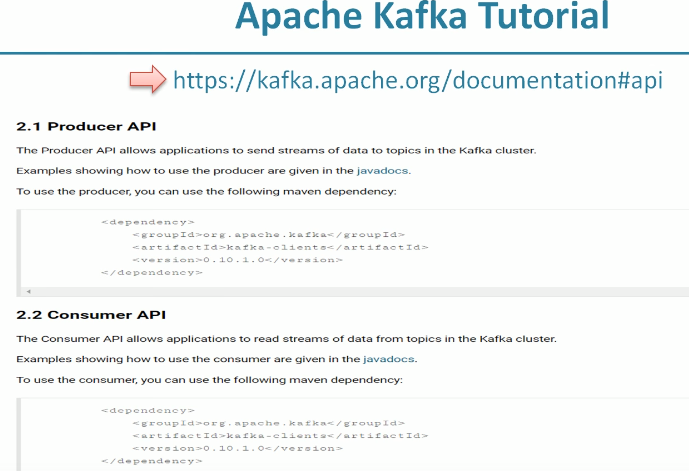Click the artifactId kafka-clients line in producer code
689x471 pixels.
280,247
